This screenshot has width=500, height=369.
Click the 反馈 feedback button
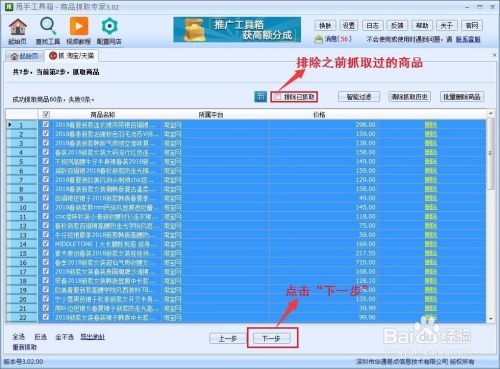pyautogui.click(x=397, y=25)
